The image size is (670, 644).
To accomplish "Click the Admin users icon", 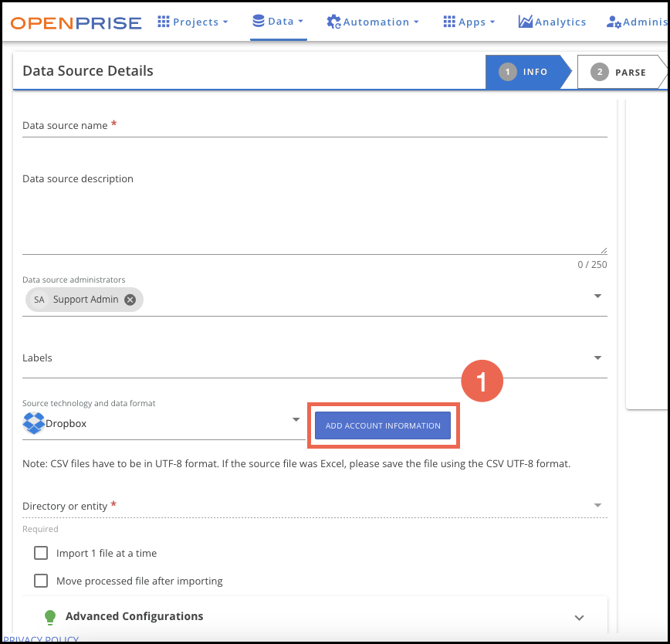I will (x=612, y=22).
